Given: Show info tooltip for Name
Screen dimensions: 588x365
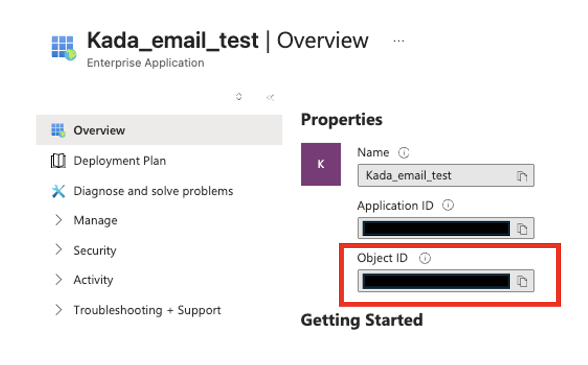Looking at the screenshot, I should click(x=404, y=153).
